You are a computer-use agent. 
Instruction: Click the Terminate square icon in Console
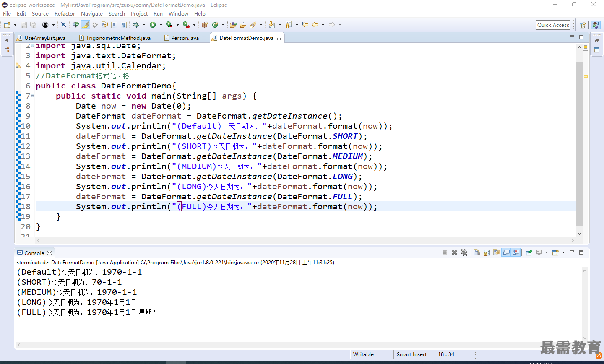click(445, 252)
